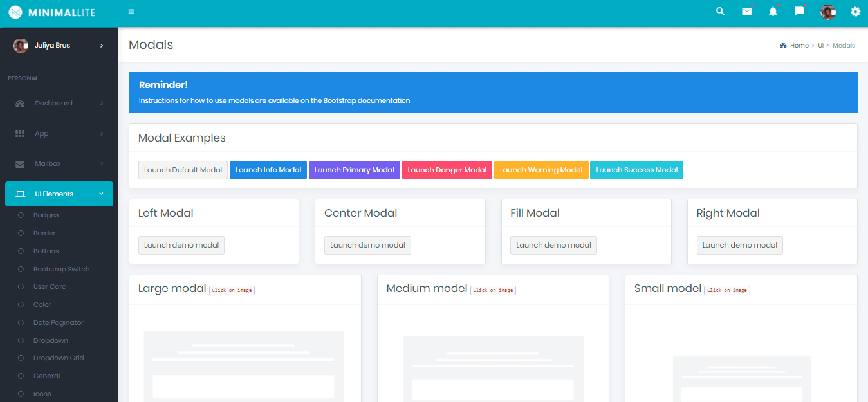
Task: Follow the Bootstrap documentation link
Action: click(x=367, y=101)
